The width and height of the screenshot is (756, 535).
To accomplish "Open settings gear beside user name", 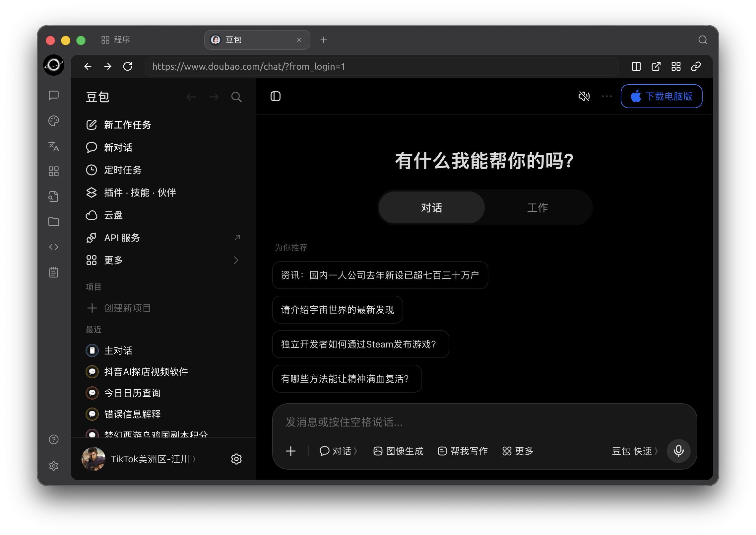I will point(236,459).
